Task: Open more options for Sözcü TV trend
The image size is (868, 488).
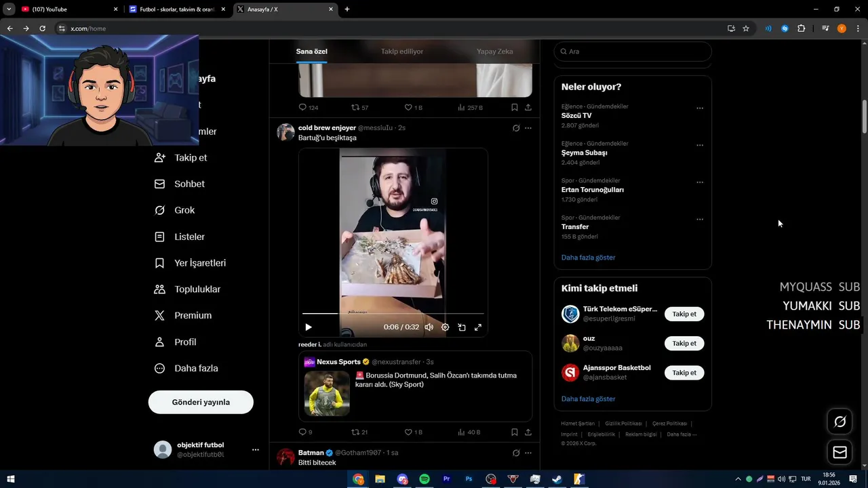Action: (x=700, y=108)
